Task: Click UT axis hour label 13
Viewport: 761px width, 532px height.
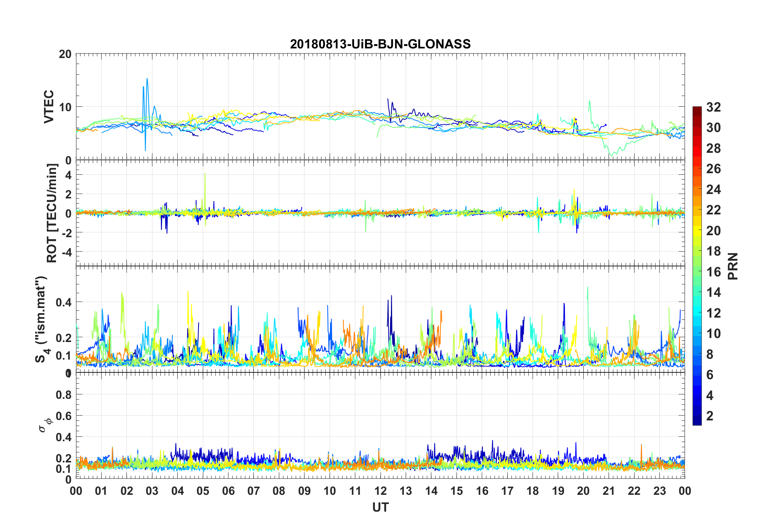Action: [406, 491]
